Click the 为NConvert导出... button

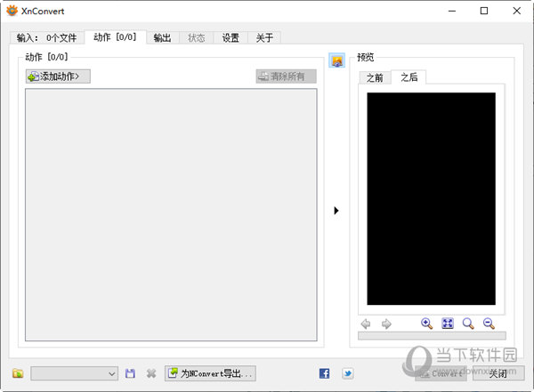210,373
